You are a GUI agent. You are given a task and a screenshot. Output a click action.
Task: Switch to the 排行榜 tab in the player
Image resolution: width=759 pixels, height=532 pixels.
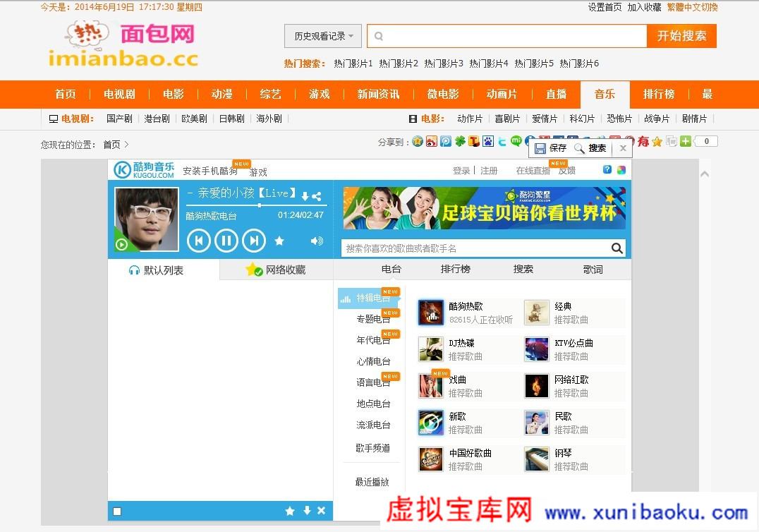pyautogui.click(x=456, y=269)
